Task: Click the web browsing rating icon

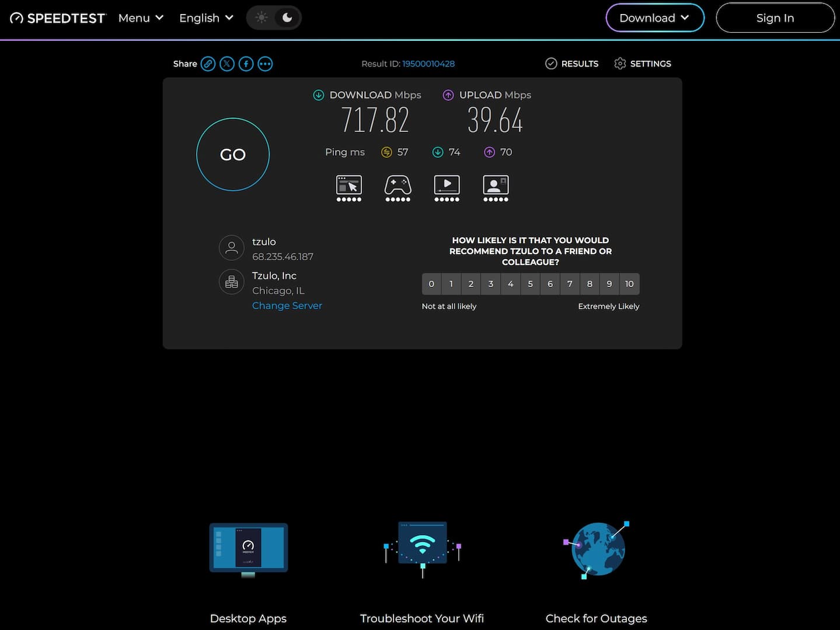Action: click(x=349, y=188)
